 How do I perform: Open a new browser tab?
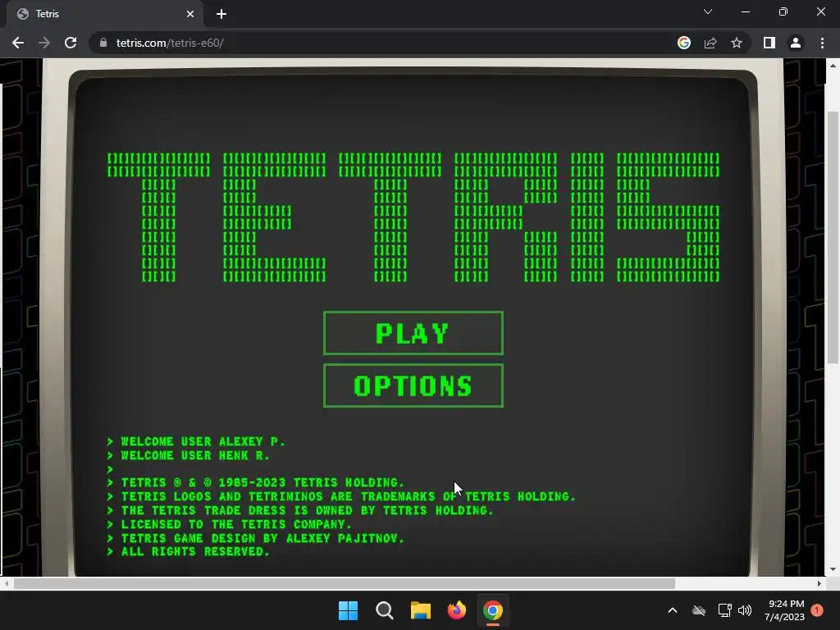pyautogui.click(x=221, y=14)
